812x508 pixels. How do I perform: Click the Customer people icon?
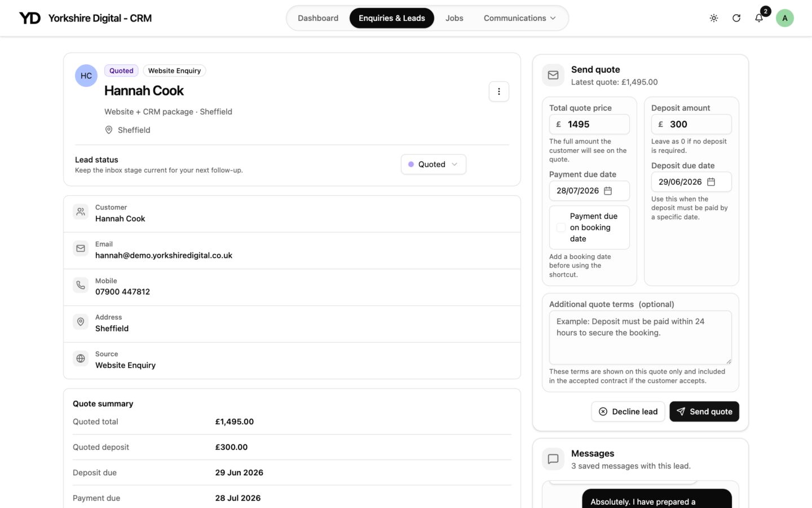[81, 212]
